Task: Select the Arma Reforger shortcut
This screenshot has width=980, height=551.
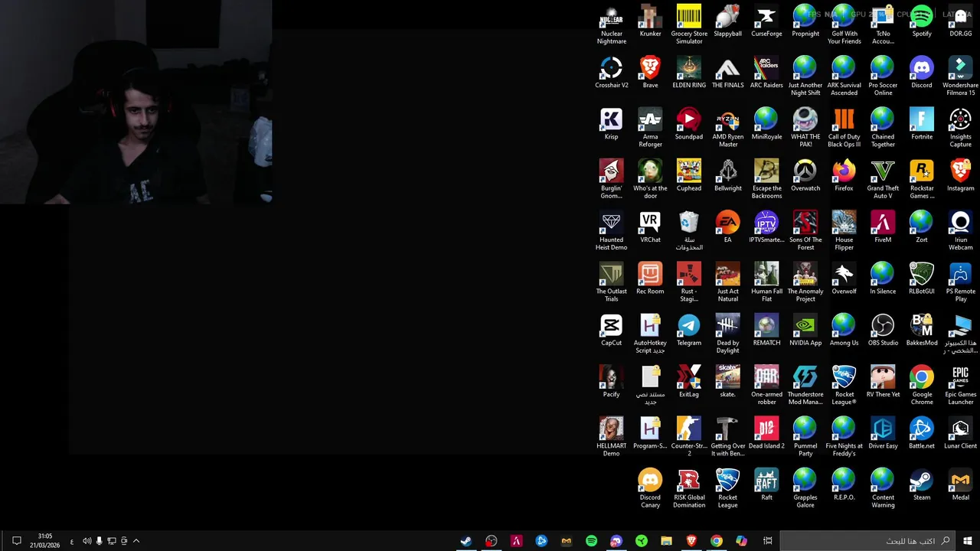Action: (650, 127)
